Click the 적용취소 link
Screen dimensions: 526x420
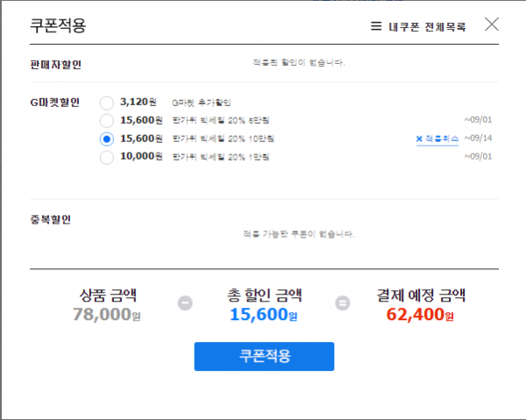(x=442, y=139)
